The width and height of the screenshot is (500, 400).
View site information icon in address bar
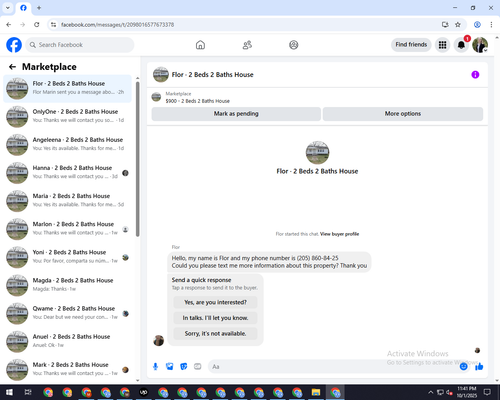tap(53, 25)
